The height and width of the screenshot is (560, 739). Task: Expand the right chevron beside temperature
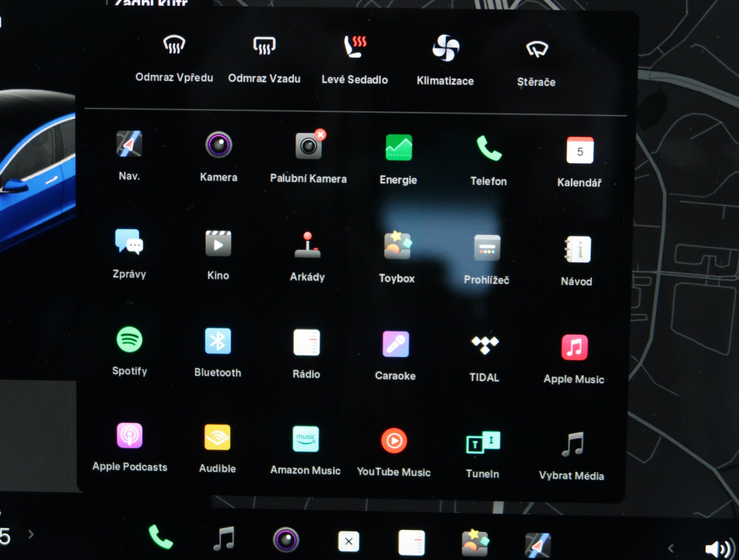click(x=31, y=534)
